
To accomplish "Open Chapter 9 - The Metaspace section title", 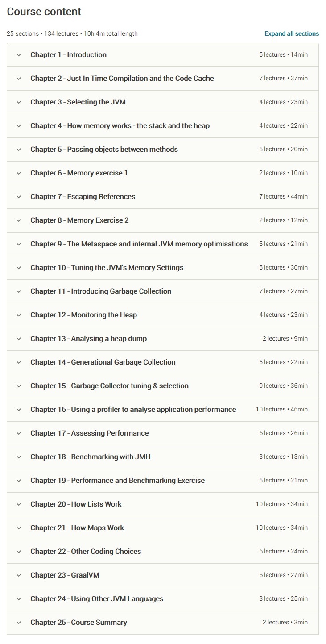I will pos(139,244).
